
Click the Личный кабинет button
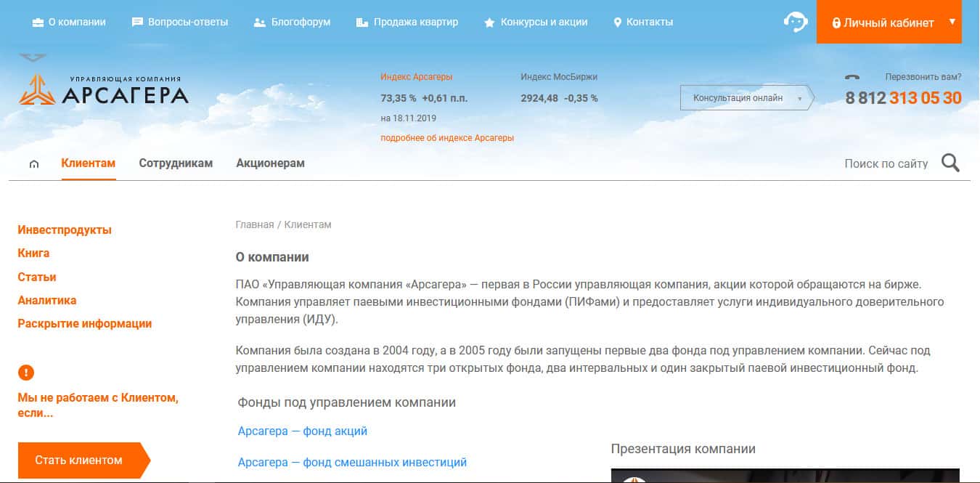click(889, 22)
